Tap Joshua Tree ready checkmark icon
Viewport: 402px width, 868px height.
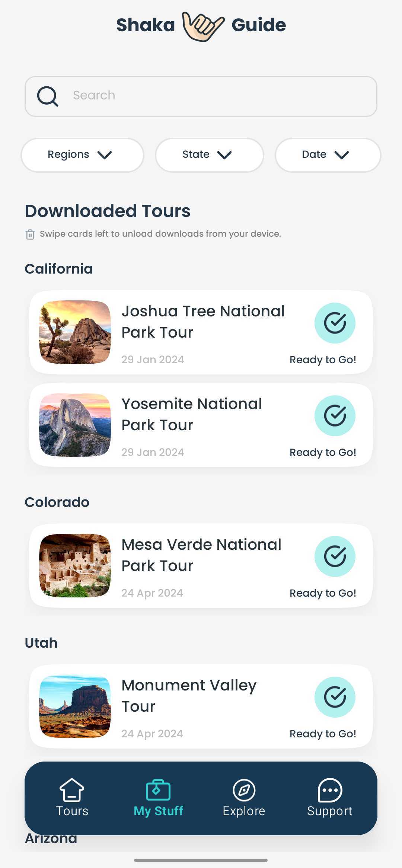pos(335,323)
